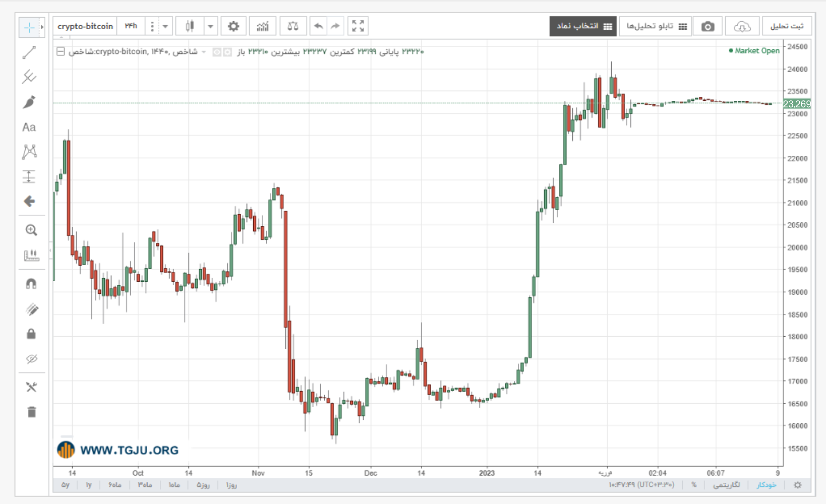
Task: Click the UTC+3:30 time zone clock
Action: [x=641, y=485]
